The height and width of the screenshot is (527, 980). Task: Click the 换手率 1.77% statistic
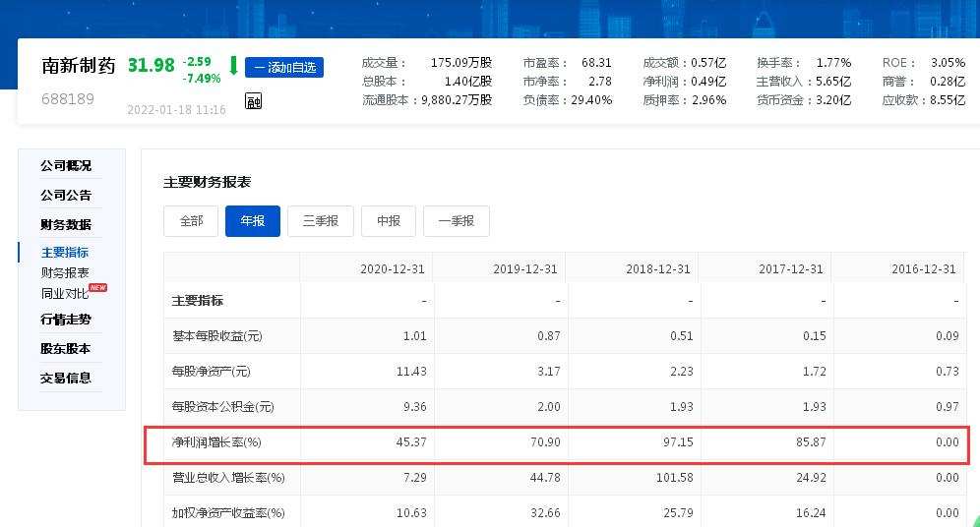pos(804,63)
